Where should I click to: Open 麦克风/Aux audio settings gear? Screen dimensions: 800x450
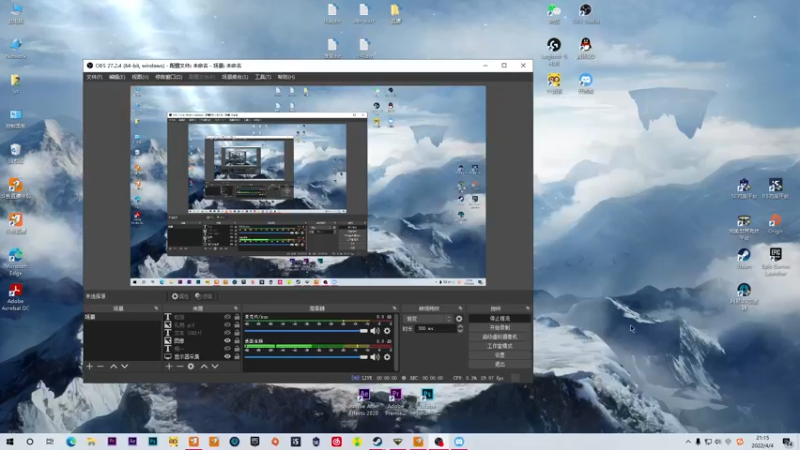tap(387, 331)
